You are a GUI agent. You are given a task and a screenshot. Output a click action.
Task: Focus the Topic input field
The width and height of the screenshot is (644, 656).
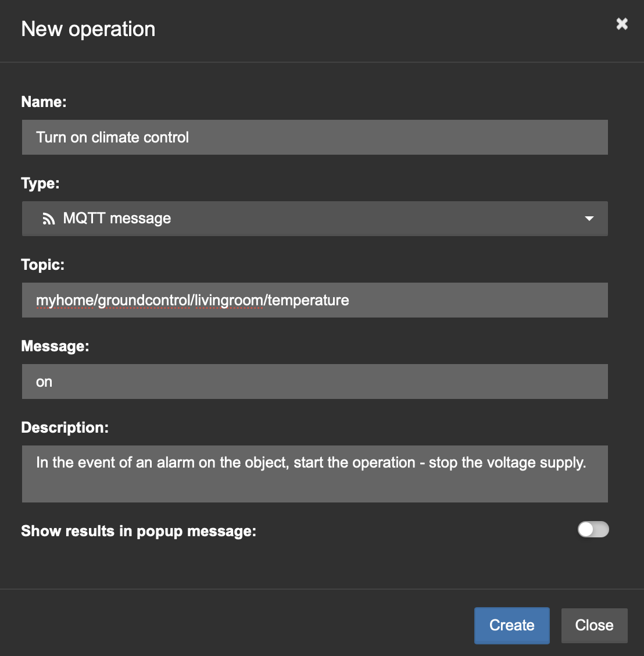tap(315, 300)
